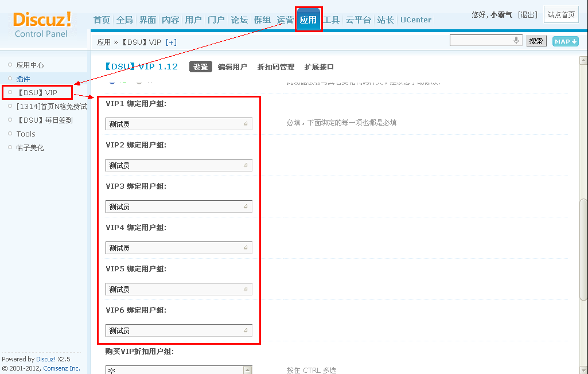Screen dimensions: 588x374
Task: Open the 门户 top menu
Action: click(x=216, y=20)
